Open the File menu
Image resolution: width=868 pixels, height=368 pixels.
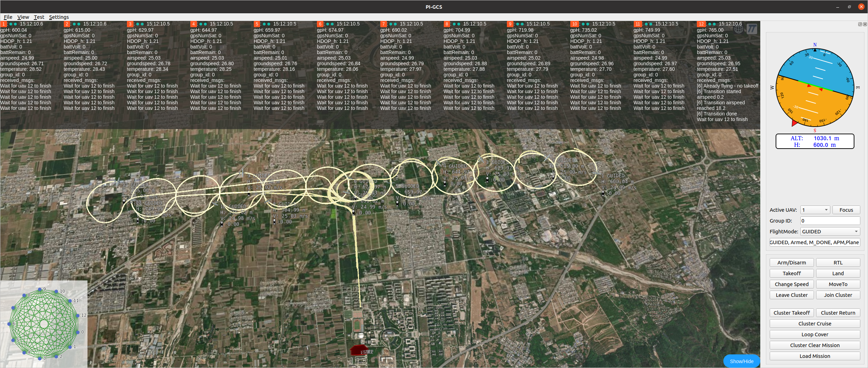(8, 17)
